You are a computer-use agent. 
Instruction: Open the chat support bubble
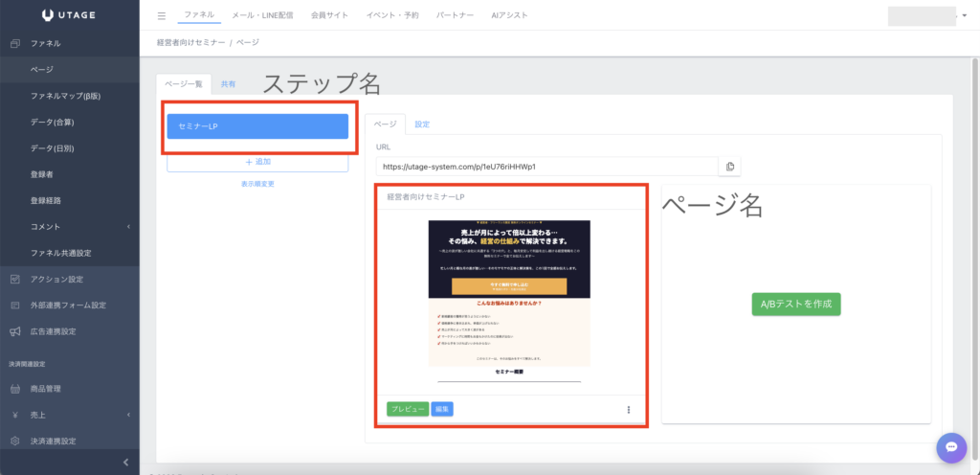[951, 447]
